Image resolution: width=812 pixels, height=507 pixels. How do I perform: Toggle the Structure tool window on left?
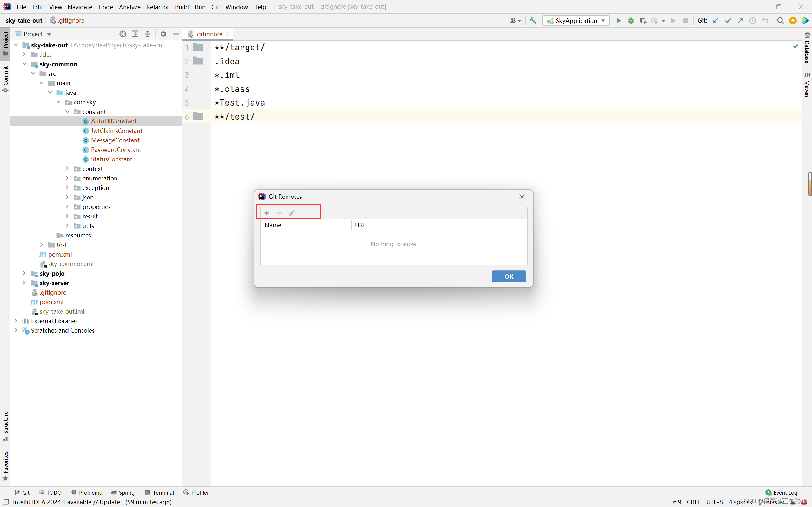tap(5, 426)
